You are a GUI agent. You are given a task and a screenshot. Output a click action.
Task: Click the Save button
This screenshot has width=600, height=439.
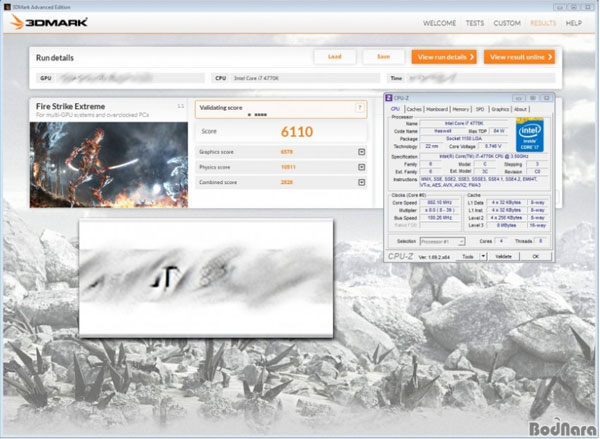point(383,57)
